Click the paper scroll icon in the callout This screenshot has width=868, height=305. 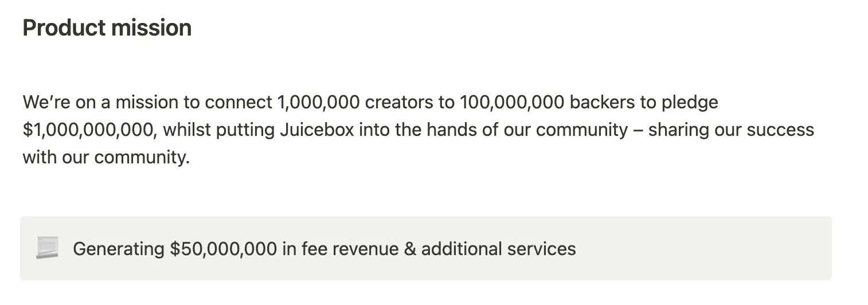tap(47, 249)
